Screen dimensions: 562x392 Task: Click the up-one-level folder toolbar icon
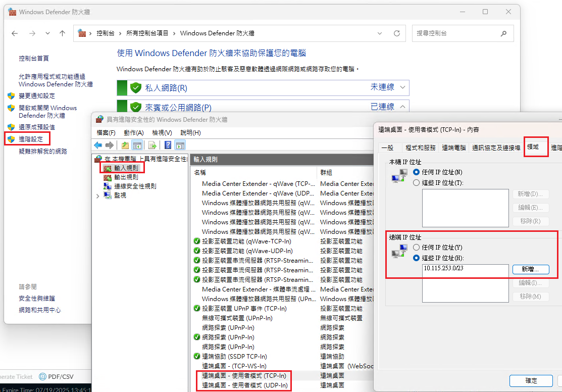tap(125, 145)
